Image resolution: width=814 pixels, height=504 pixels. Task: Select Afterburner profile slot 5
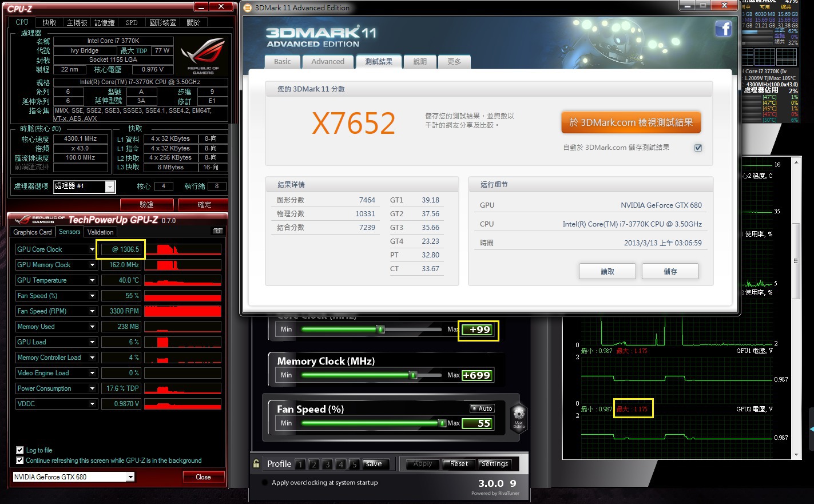point(354,465)
